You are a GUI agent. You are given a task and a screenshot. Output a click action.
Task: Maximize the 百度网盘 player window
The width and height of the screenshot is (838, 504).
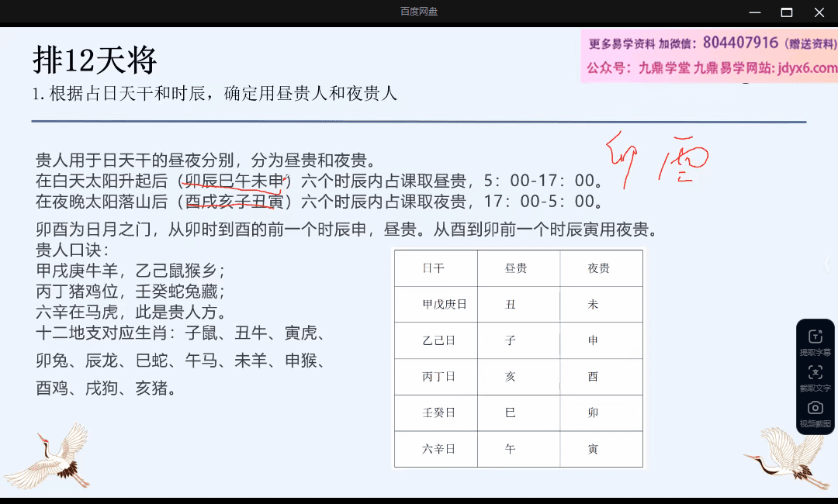point(787,12)
